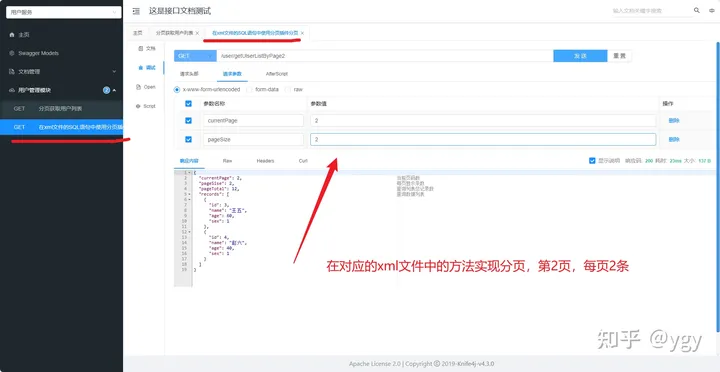The height and width of the screenshot is (372, 720).
Task: Open GET 分页获取用户列表 in sidebar
Action: (62, 109)
